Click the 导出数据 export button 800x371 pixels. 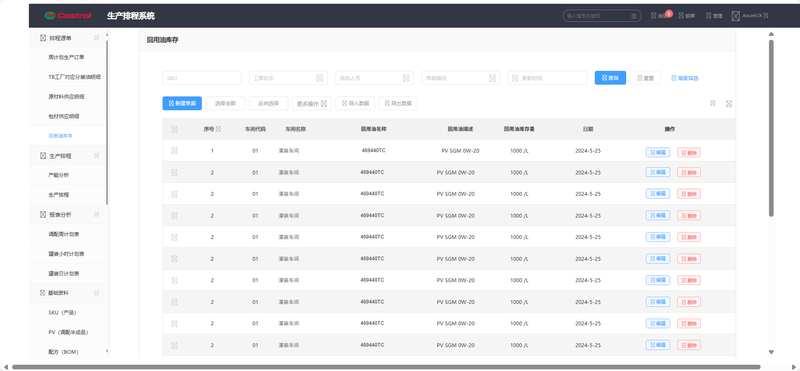point(398,104)
